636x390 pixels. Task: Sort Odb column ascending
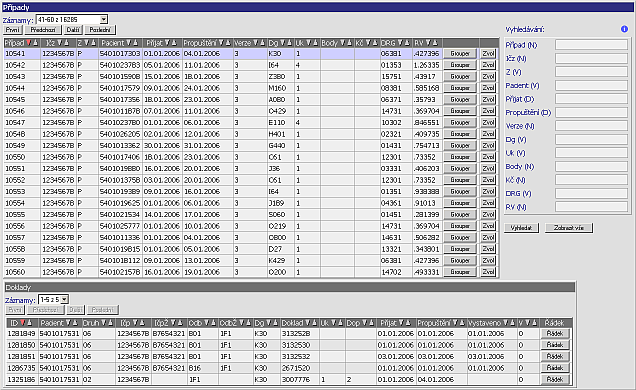tap(213, 323)
